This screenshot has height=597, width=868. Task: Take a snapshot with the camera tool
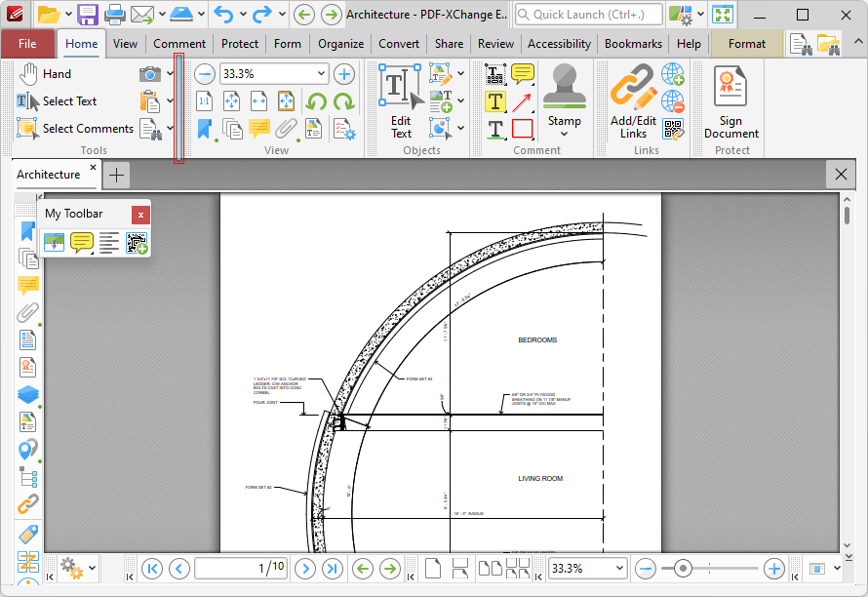[149, 74]
